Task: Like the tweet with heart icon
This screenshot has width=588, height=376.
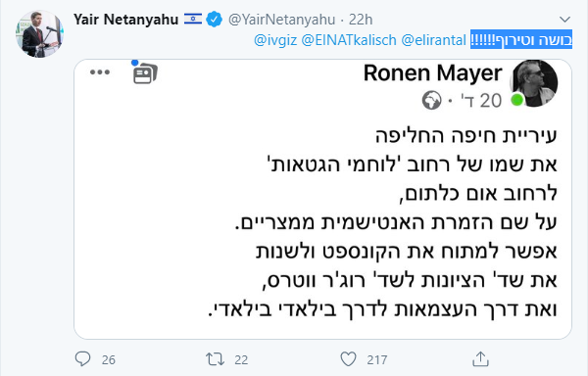Action: point(348,359)
